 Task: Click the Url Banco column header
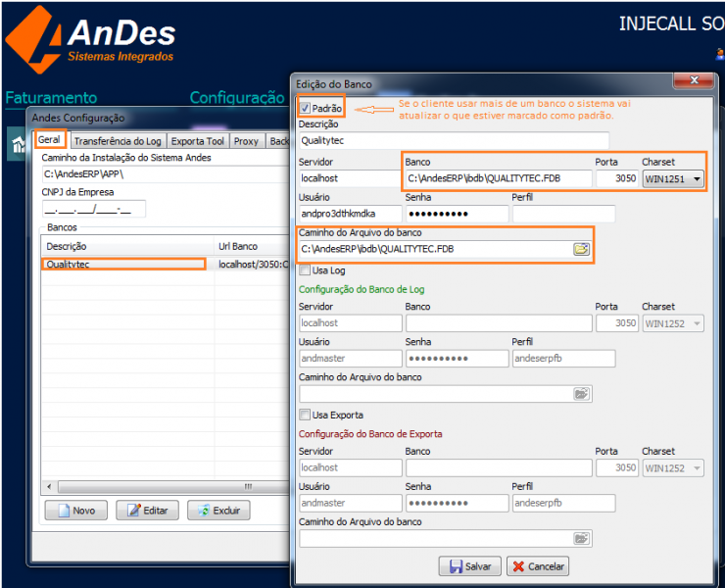pyautogui.click(x=253, y=246)
